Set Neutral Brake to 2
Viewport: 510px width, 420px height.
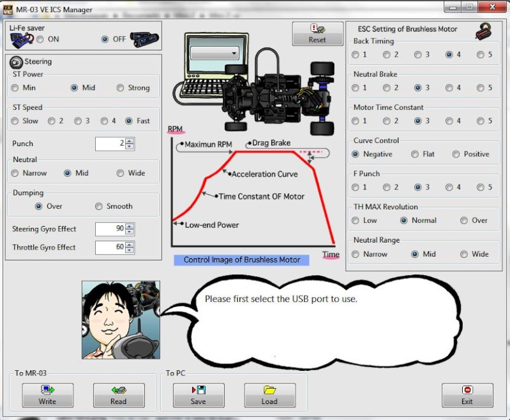387,88
